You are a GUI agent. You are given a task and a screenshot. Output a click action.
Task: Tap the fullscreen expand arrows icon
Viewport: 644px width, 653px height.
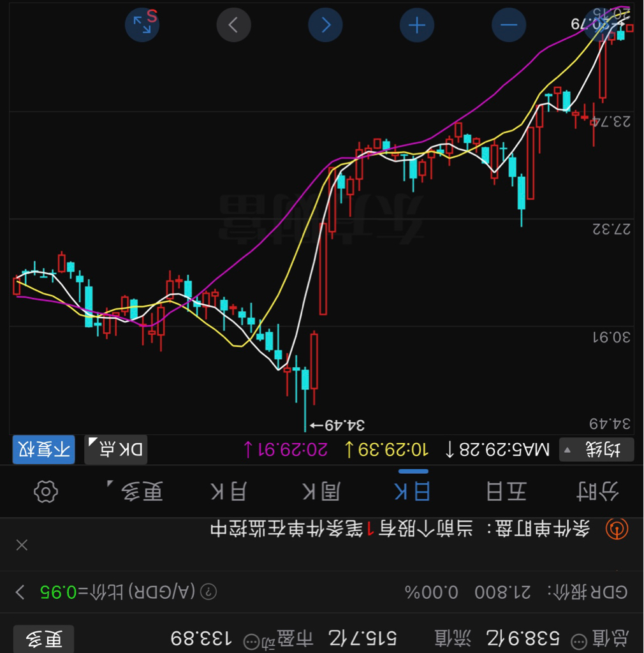[142, 25]
